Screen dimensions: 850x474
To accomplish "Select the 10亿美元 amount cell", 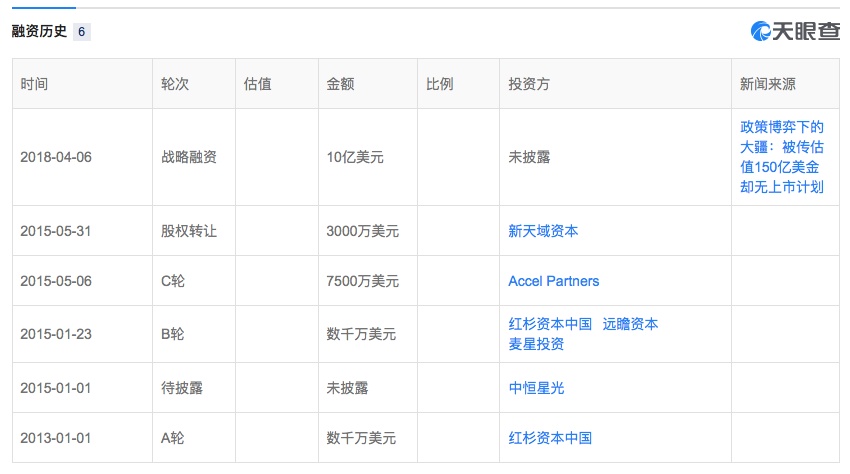I will [x=355, y=157].
